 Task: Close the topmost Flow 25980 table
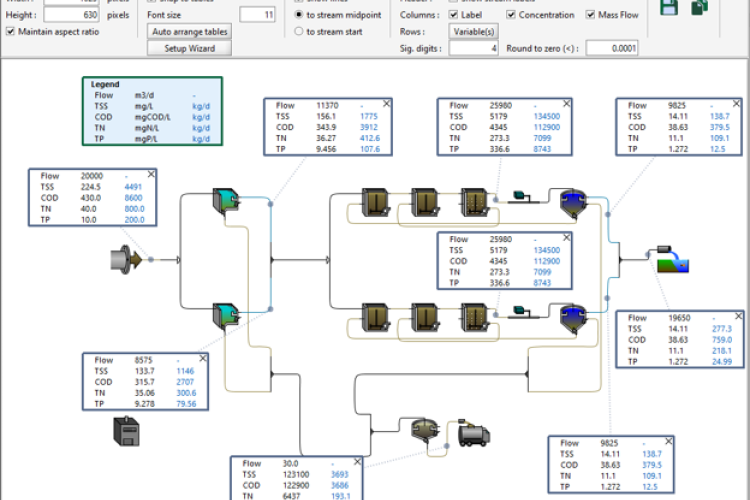point(566,104)
